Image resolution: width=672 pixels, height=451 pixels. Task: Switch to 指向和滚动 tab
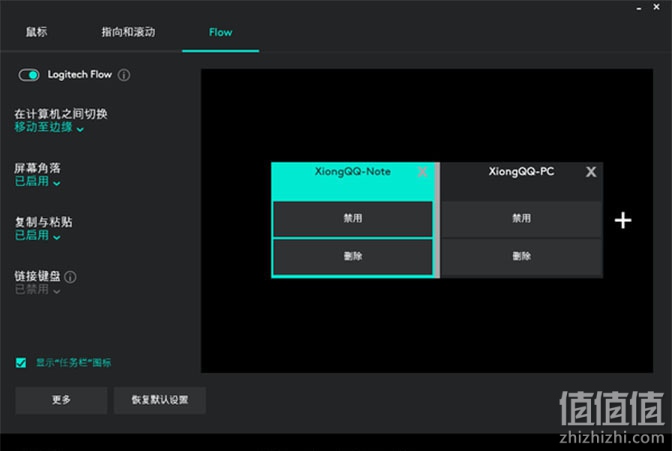click(128, 32)
